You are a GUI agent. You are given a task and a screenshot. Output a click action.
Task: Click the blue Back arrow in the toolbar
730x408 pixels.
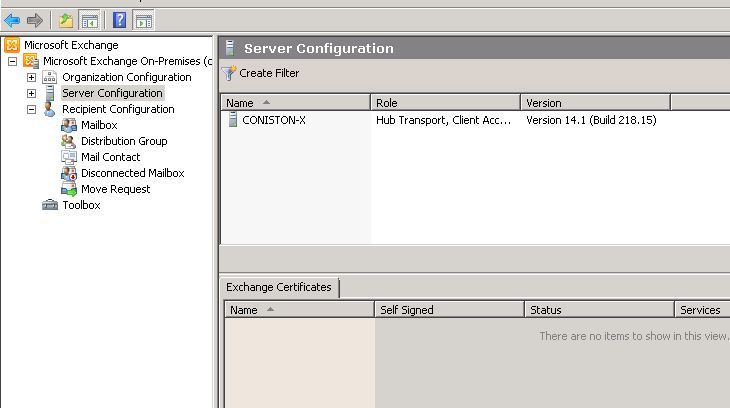[12, 20]
